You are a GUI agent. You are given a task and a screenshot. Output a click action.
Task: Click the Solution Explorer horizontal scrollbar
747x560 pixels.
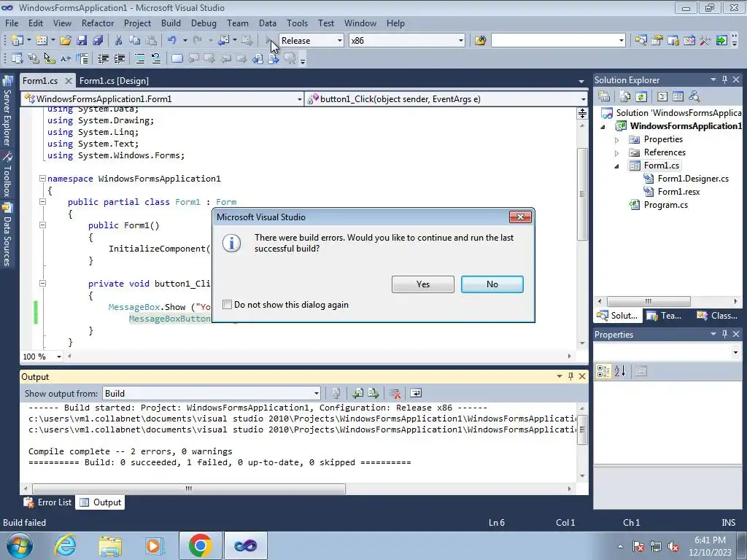coord(649,301)
